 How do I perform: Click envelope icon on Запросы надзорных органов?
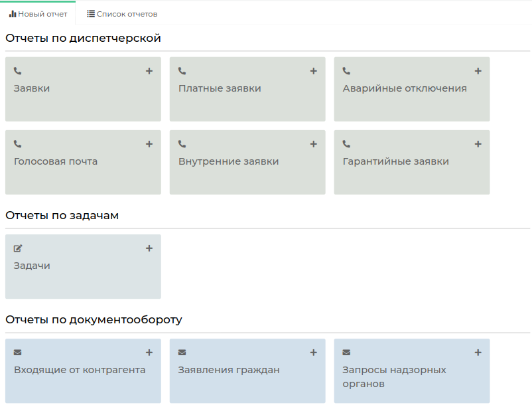coord(346,353)
